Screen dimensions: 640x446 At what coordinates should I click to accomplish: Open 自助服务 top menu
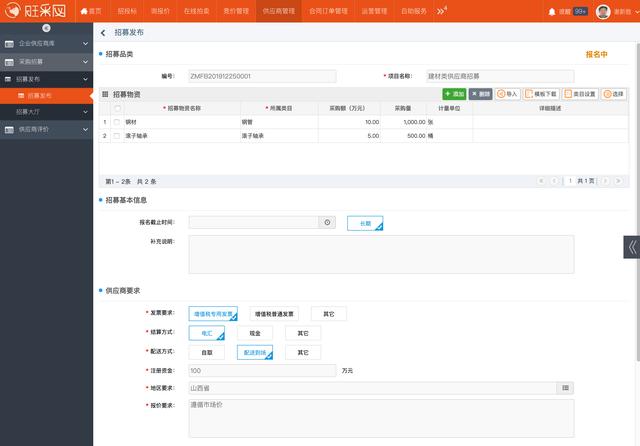pyautogui.click(x=414, y=11)
